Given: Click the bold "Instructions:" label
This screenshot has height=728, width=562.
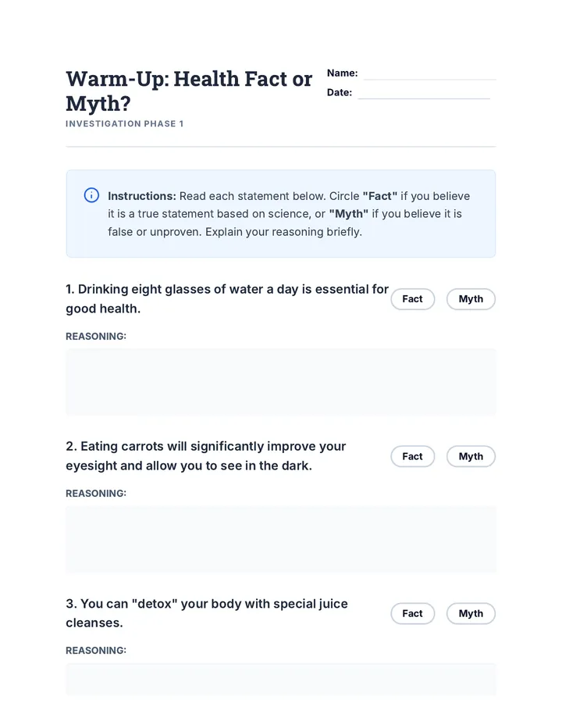Looking at the screenshot, I should 142,196.
